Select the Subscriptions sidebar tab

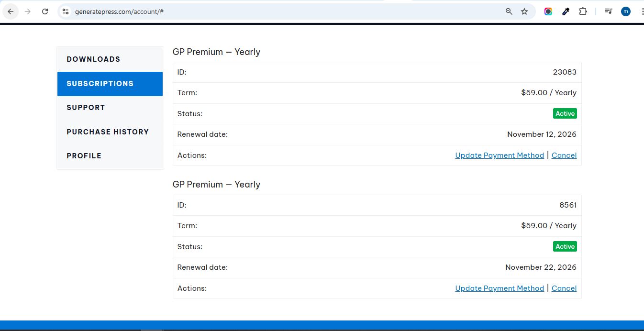(x=110, y=84)
